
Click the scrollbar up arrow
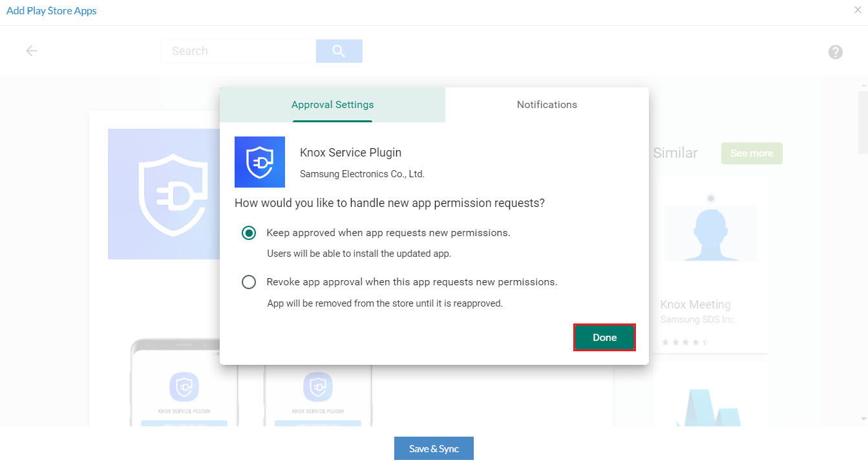tap(863, 85)
